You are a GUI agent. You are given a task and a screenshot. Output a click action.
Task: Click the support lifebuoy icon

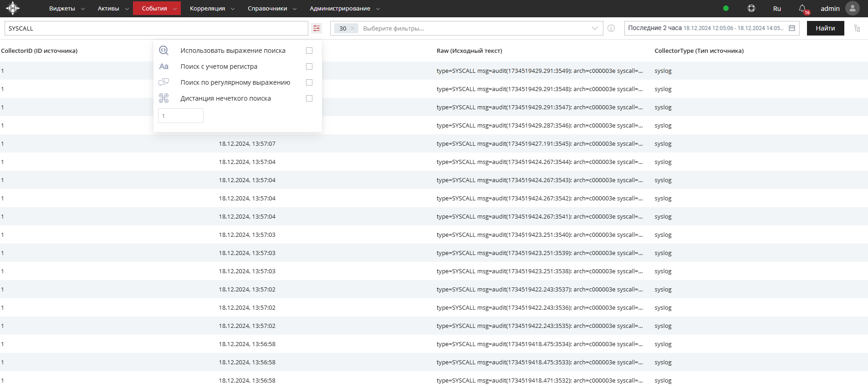click(x=751, y=8)
